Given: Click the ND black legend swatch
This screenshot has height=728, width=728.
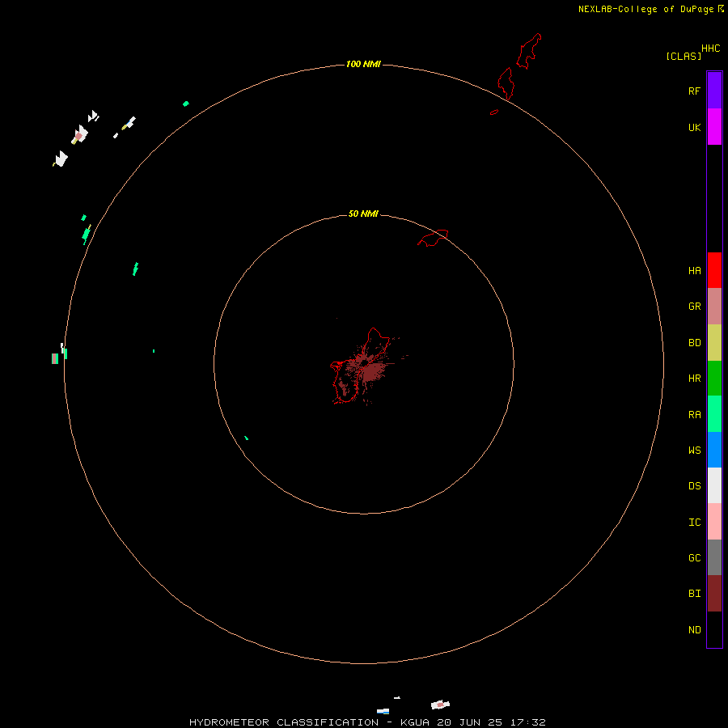Looking at the screenshot, I should pyautogui.click(x=714, y=629).
